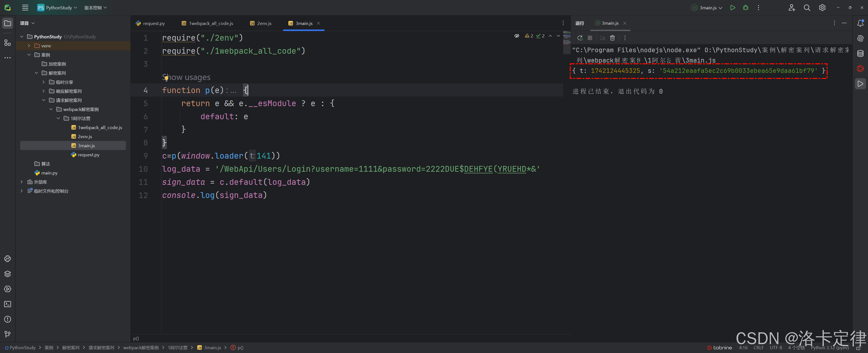868x353 pixels.
Task: Expand the venv folder
Action: pyautogui.click(x=29, y=46)
